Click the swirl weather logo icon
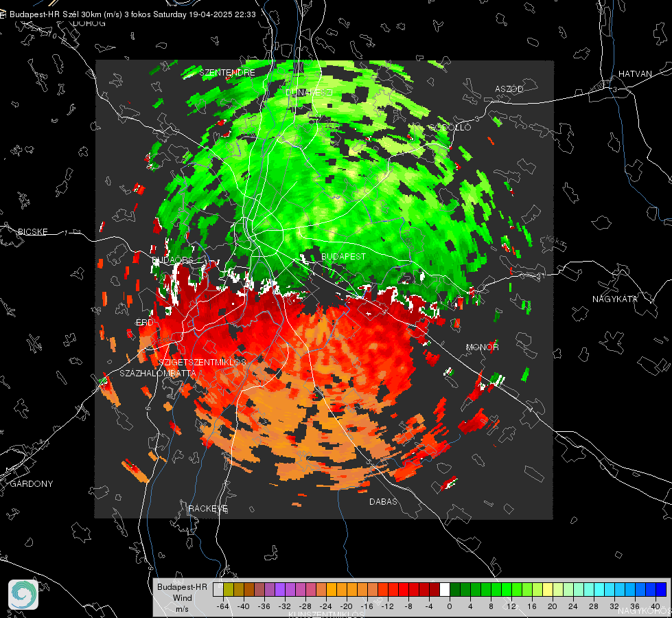The width and height of the screenshot is (672, 618). point(23,595)
